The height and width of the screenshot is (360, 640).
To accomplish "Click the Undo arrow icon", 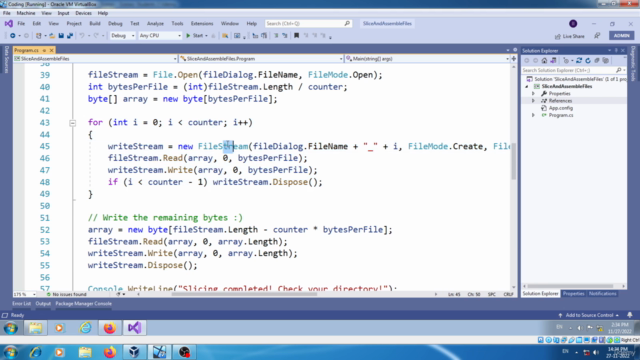I will 82,36.
